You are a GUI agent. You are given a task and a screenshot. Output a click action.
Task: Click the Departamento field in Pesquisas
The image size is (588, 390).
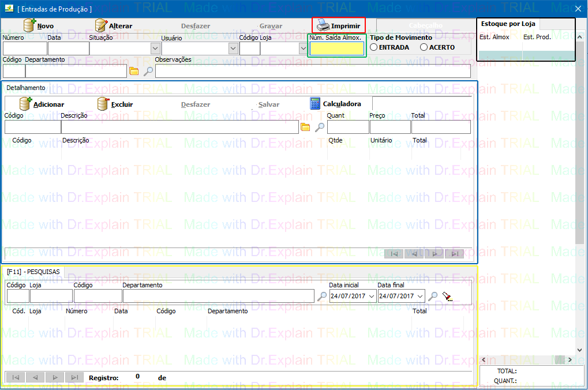(x=218, y=297)
